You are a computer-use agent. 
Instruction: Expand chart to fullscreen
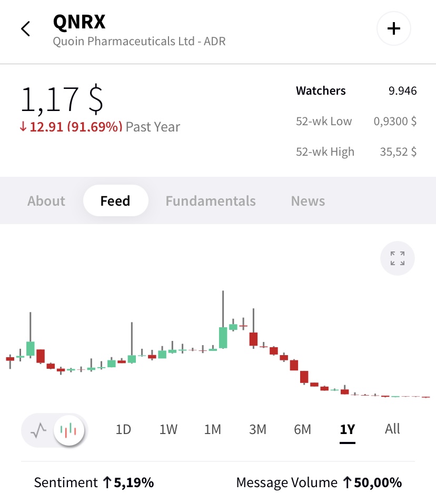click(x=398, y=258)
